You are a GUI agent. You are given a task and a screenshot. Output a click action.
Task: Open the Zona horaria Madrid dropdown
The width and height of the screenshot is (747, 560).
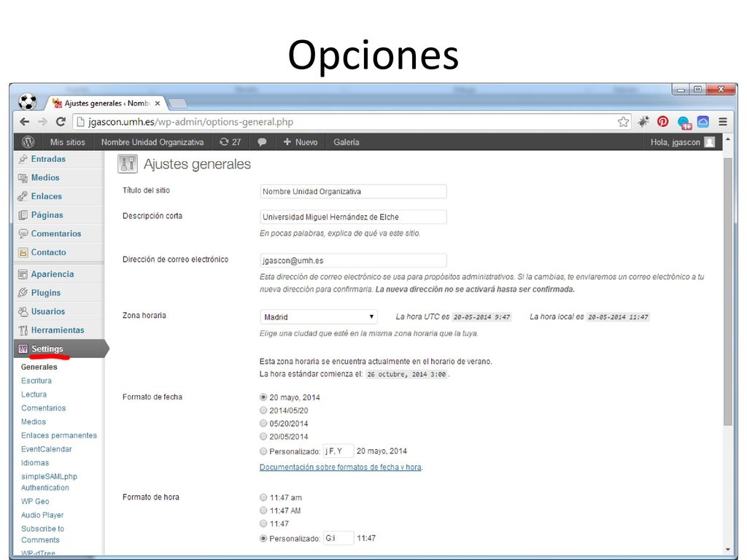pos(319,316)
